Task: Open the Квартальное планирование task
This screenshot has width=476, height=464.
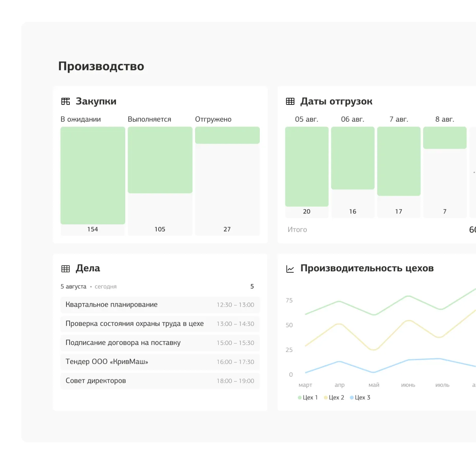Action: coord(160,305)
